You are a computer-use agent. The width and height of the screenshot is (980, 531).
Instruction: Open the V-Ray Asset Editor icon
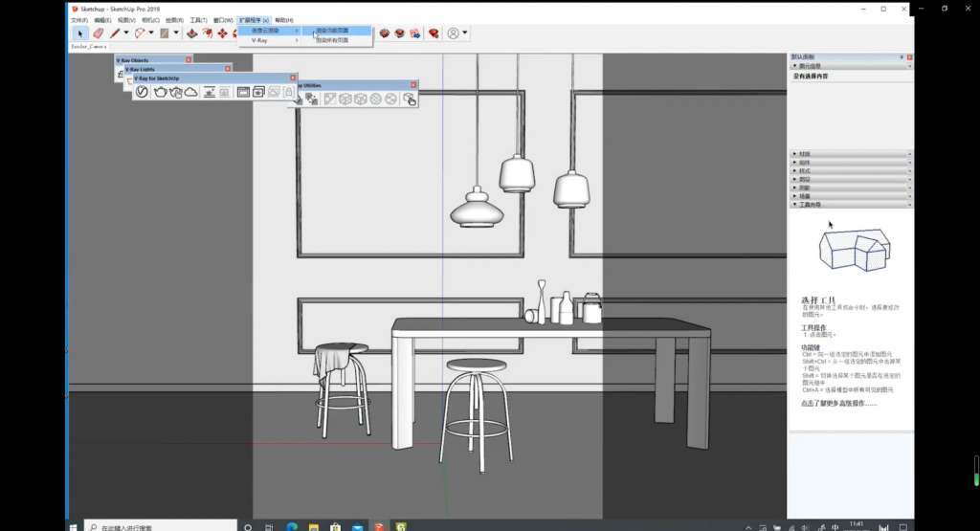click(x=142, y=93)
